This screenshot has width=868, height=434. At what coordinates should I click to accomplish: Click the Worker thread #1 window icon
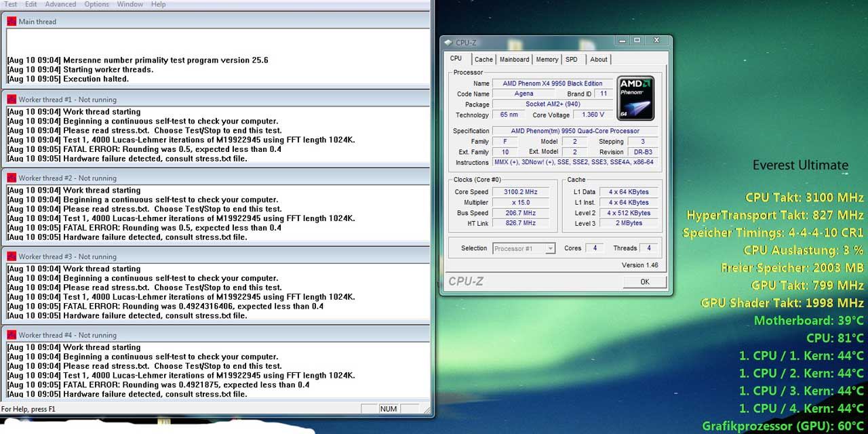pos(12,99)
